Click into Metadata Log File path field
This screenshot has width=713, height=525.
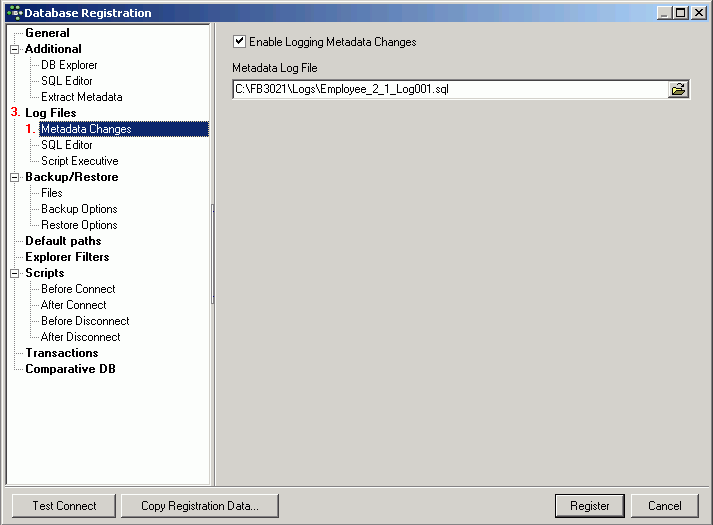pyautogui.click(x=450, y=89)
